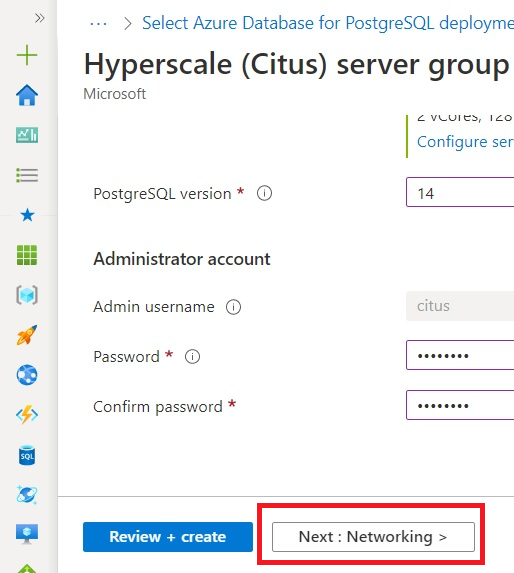This screenshot has width=514, height=573.
Task: Focus the Password input field
Action: click(x=460, y=355)
